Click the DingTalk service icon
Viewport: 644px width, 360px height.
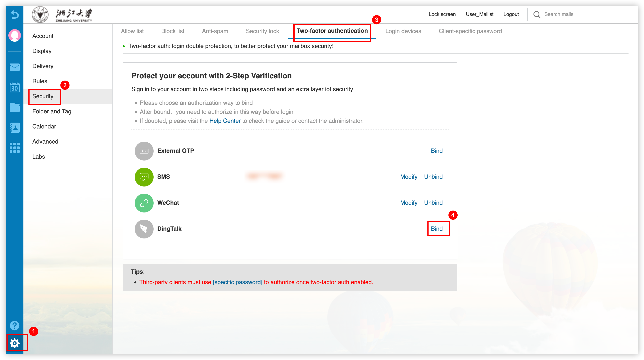(144, 229)
